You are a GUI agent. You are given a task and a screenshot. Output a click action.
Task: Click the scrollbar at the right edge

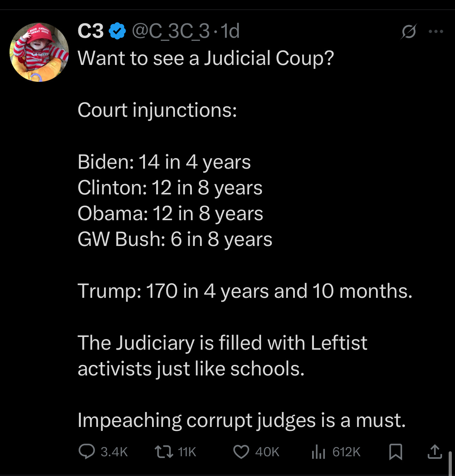tap(450, 463)
